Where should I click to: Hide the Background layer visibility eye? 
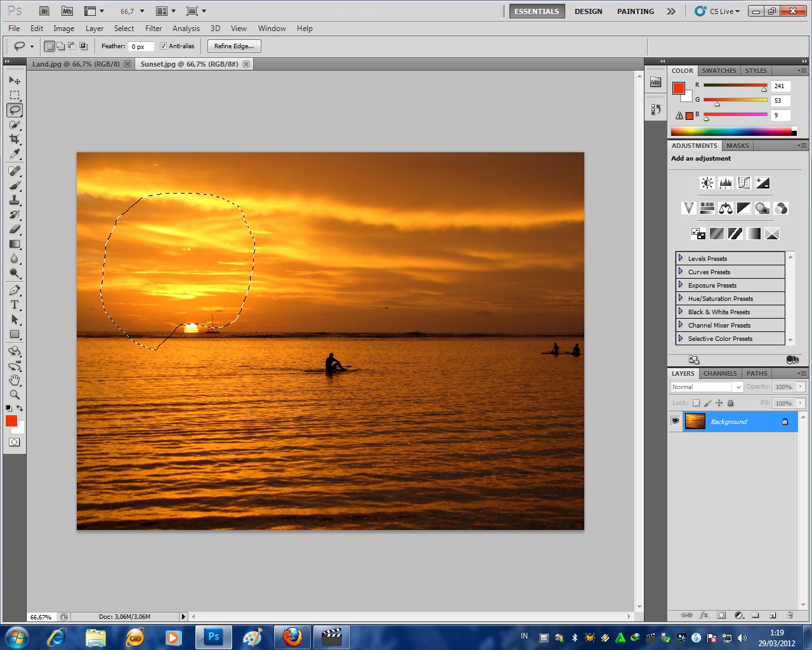point(675,421)
